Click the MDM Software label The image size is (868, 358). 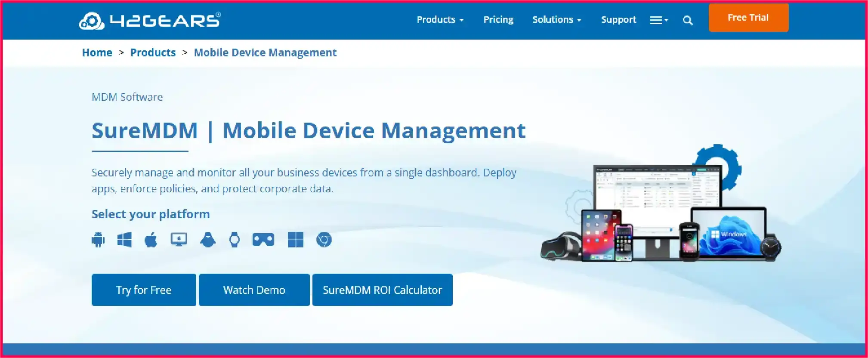coord(127,97)
